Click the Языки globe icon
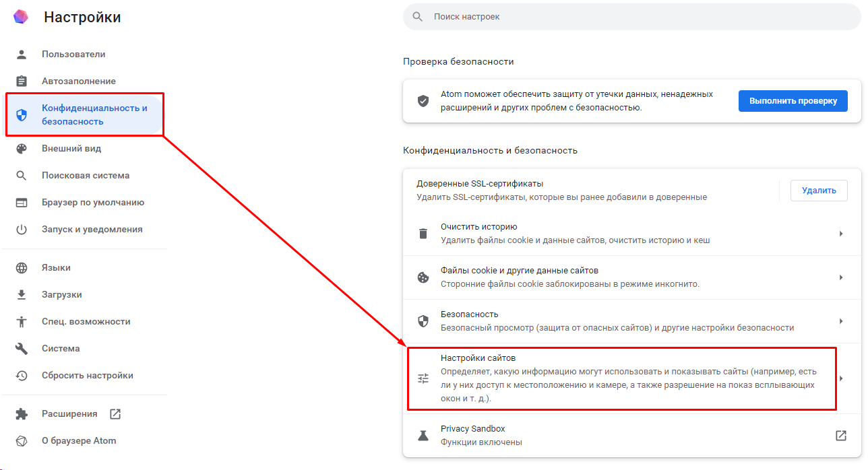868x470 pixels. pyautogui.click(x=22, y=267)
